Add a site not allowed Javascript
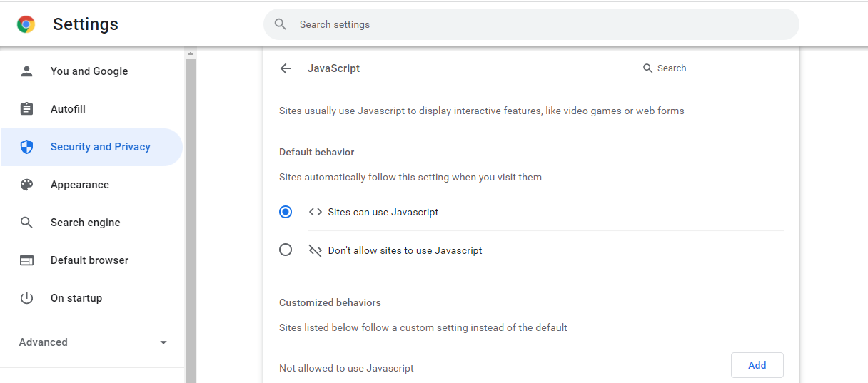Screen dimensions: 868x383 coord(757,365)
